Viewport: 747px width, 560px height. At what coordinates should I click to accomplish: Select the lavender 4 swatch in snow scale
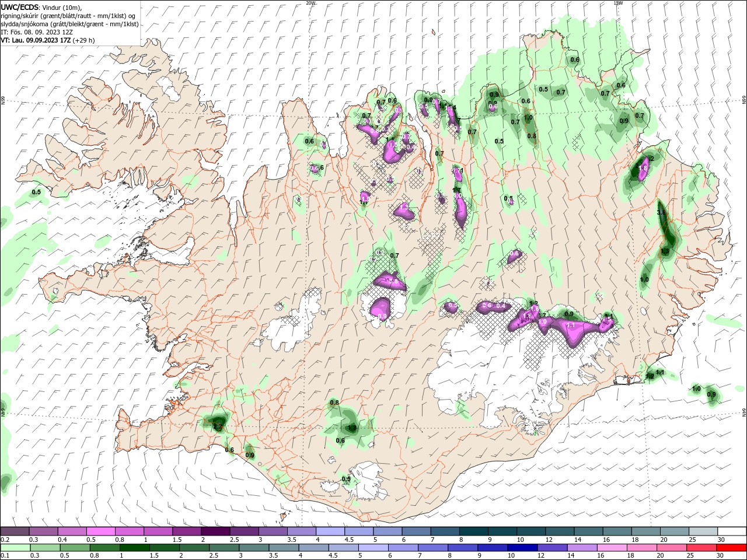330,531
